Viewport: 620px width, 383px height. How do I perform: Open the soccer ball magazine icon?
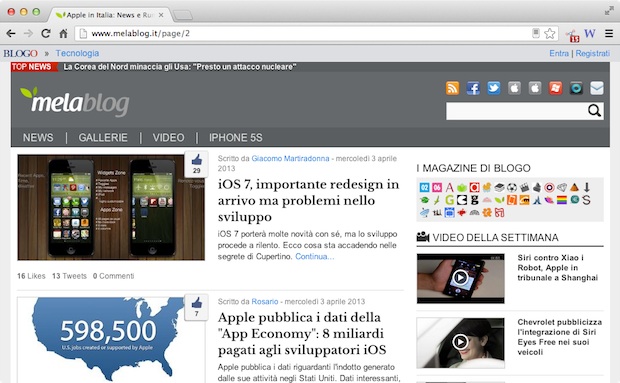tap(512, 187)
